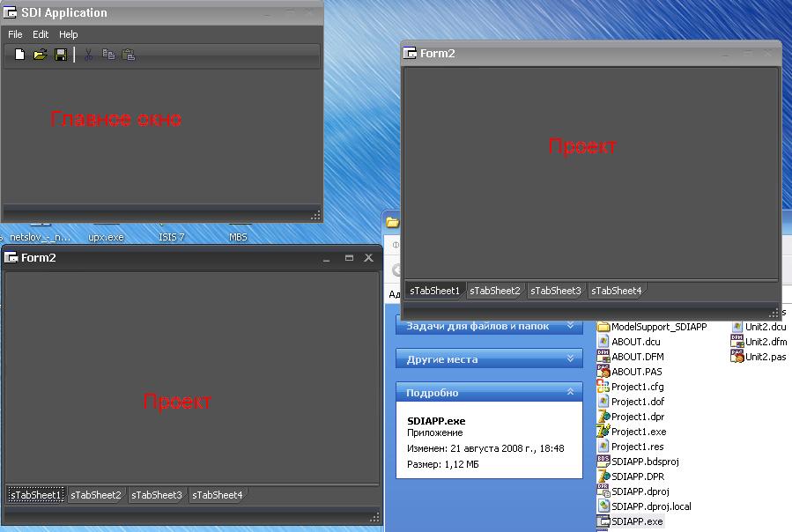Image resolution: width=792 pixels, height=532 pixels.
Task: Click the Paste clipboard icon in SDI Application toolbar
Action: 129,54
